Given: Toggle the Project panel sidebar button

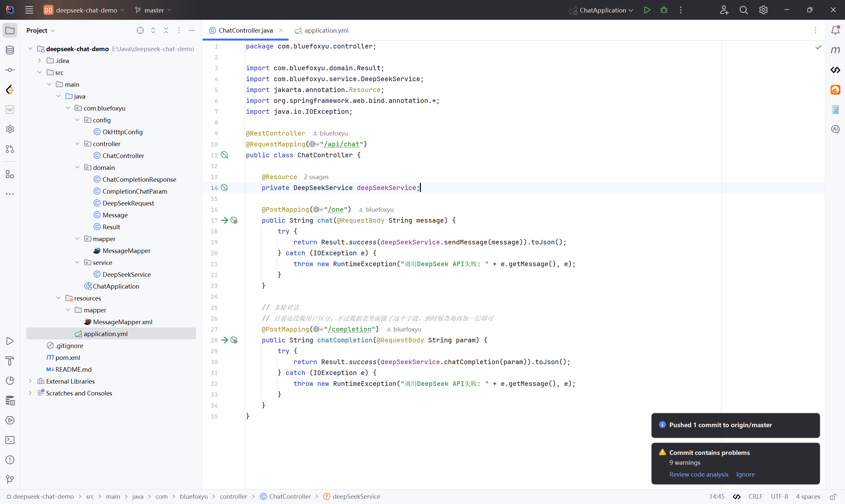Looking at the screenshot, I should [10, 30].
